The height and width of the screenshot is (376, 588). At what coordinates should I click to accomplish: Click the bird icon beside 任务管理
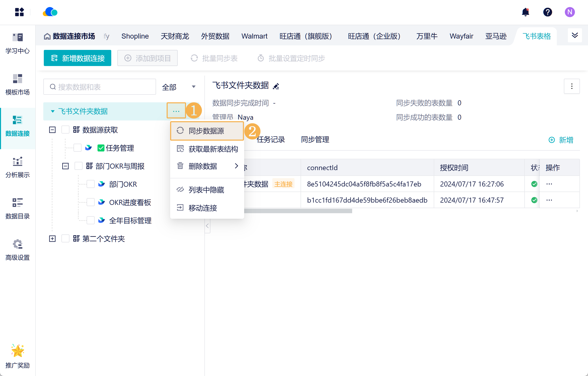coord(88,148)
